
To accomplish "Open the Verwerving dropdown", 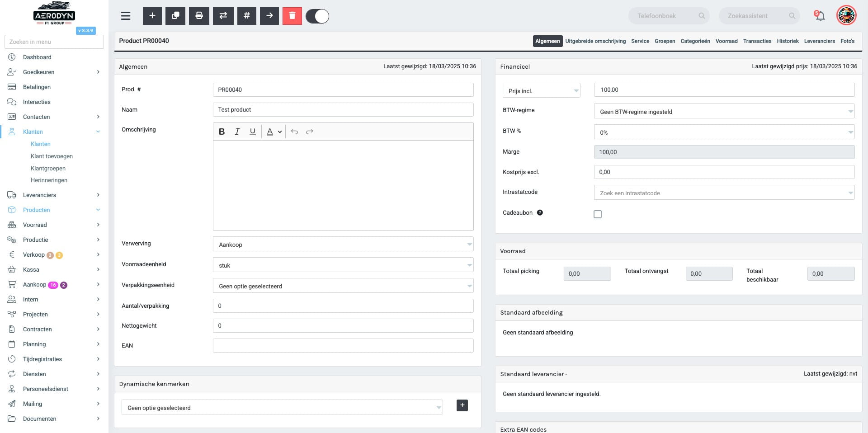I will pyautogui.click(x=343, y=244).
